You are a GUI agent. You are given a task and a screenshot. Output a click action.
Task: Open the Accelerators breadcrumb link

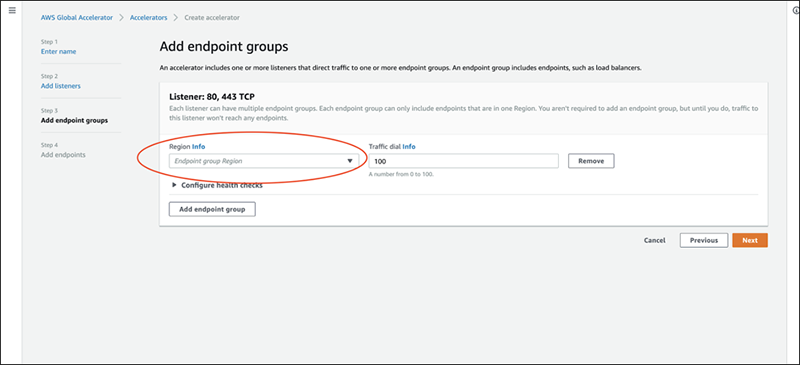[148, 17]
